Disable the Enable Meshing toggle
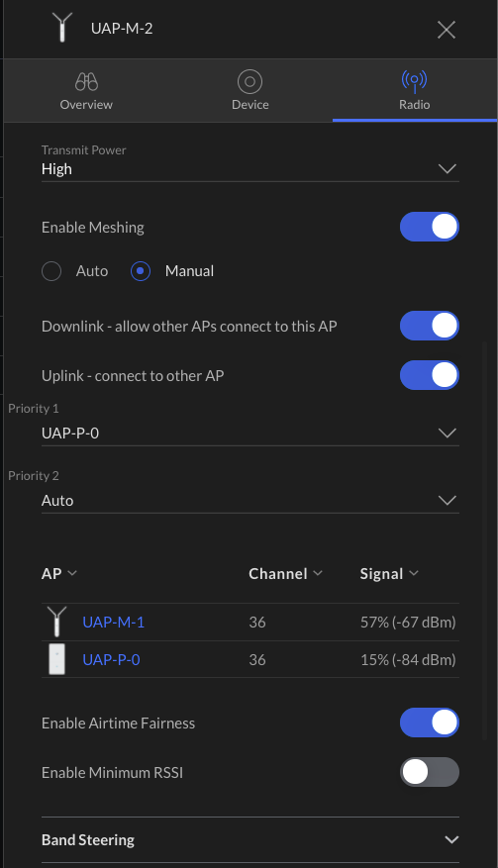498x868 pixels. 430,227
